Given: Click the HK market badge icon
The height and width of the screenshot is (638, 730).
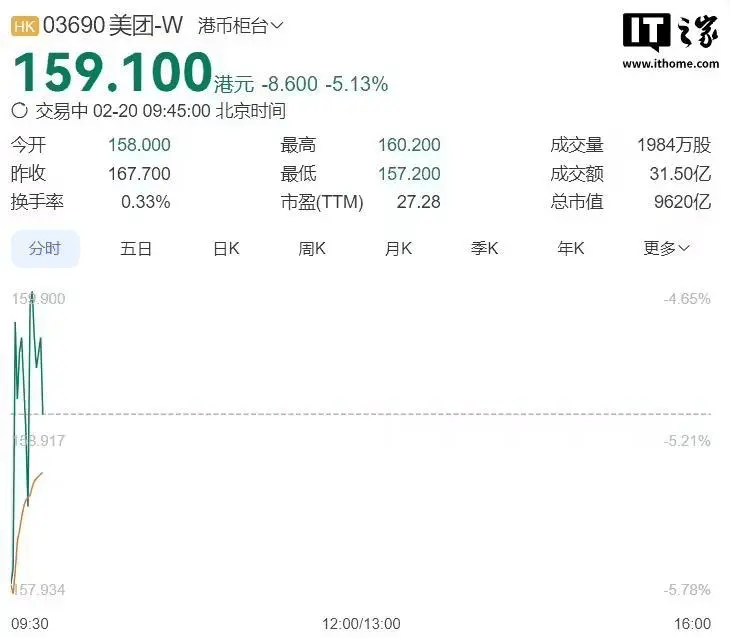Looking at the screenshot, I should click(25, 27).
